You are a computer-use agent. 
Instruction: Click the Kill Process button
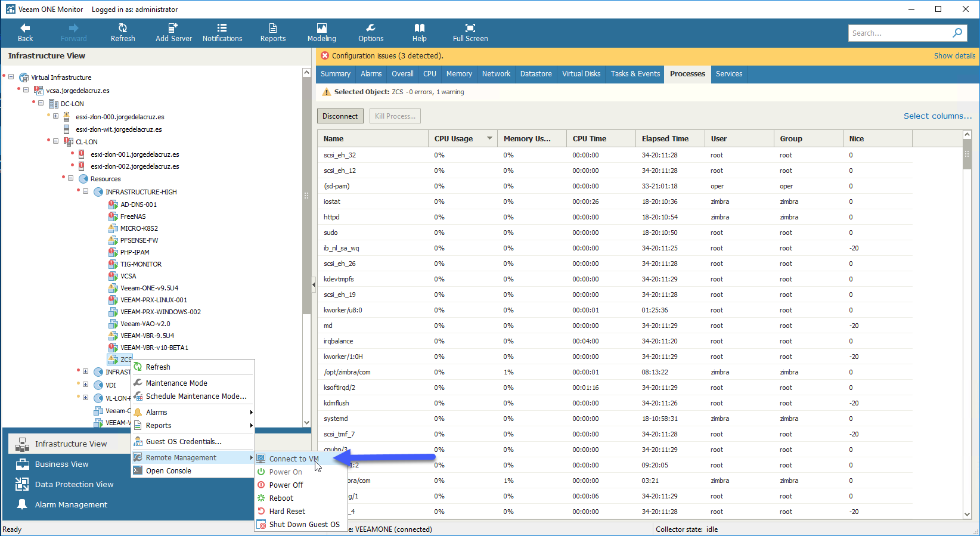395,116
